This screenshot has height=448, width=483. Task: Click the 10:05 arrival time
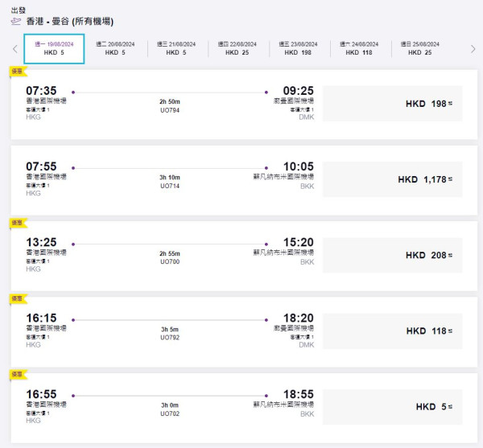[x=298, y=166]
